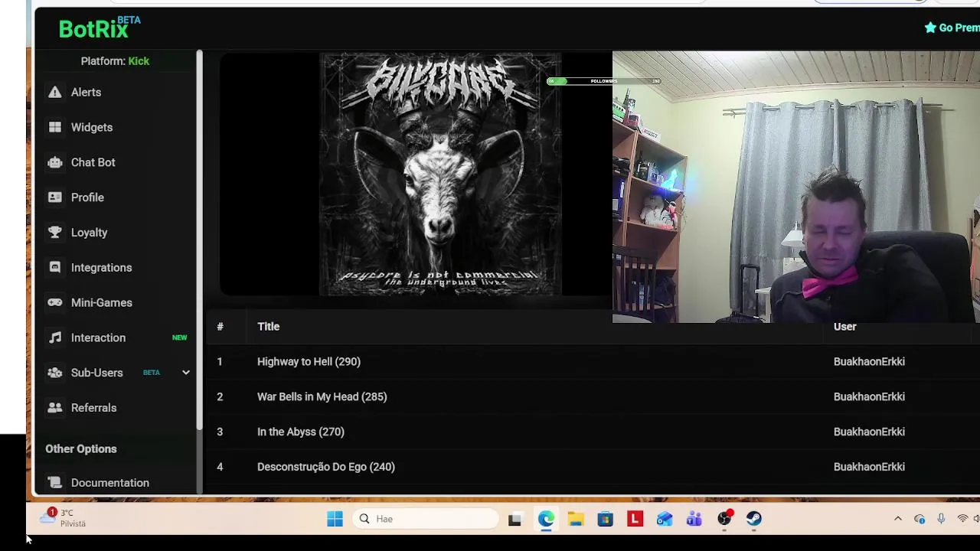Open the Widgets grid icon
The image size is (980, 551).
pyautogui.click(x=54, y=127)
